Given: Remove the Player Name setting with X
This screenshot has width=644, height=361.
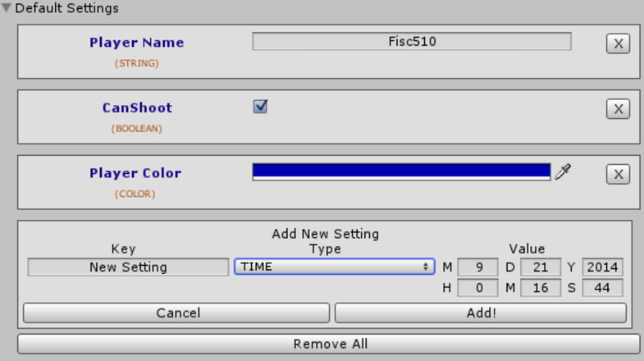Looking at the screenshot, I should tap(618, 43).
